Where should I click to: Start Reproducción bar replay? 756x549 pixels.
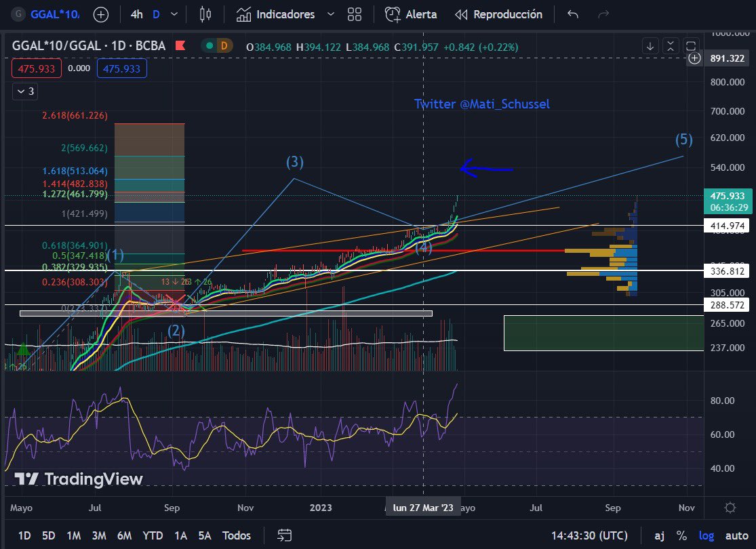tap(498, 14)
